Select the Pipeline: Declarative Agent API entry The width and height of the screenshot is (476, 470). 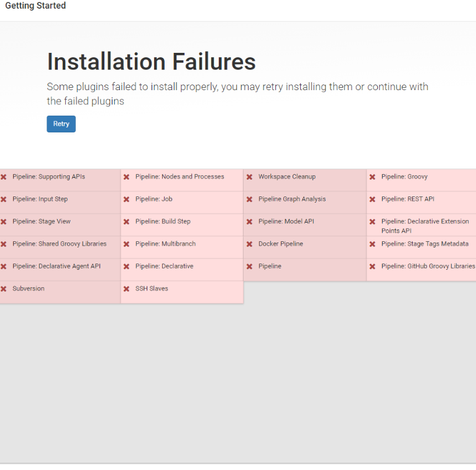click(56, 267)
